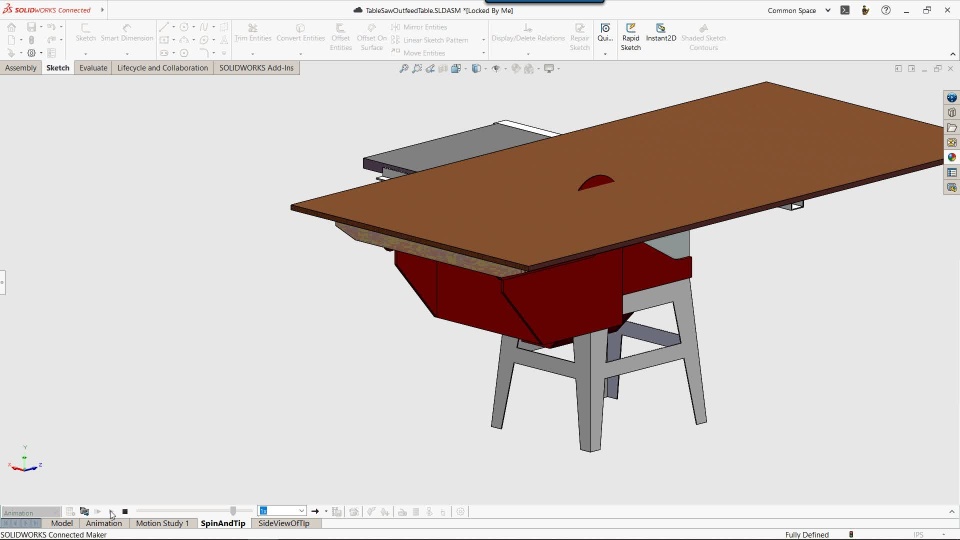The image size is (960, 540).
Task: Click the Play animation button
Action: click(111, 512)
